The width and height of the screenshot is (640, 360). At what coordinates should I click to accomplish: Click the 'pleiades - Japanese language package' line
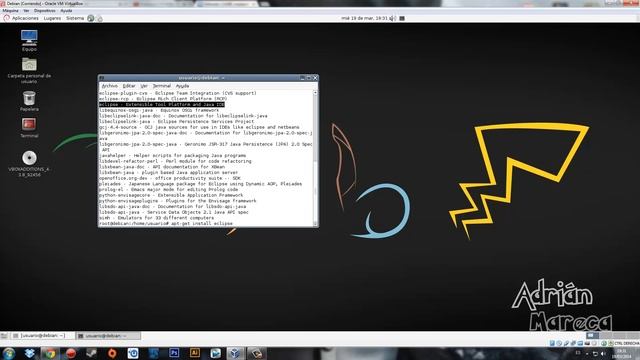(200, 184)
